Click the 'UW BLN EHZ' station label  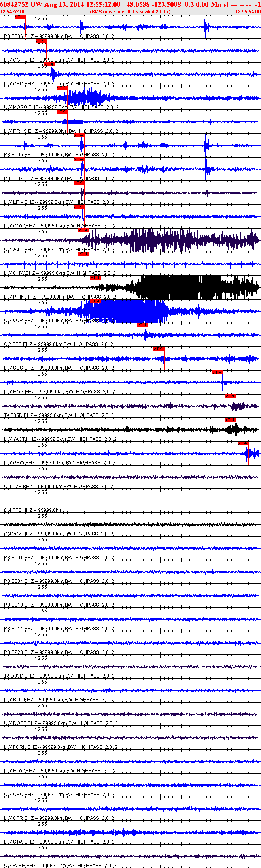point(19,700)
